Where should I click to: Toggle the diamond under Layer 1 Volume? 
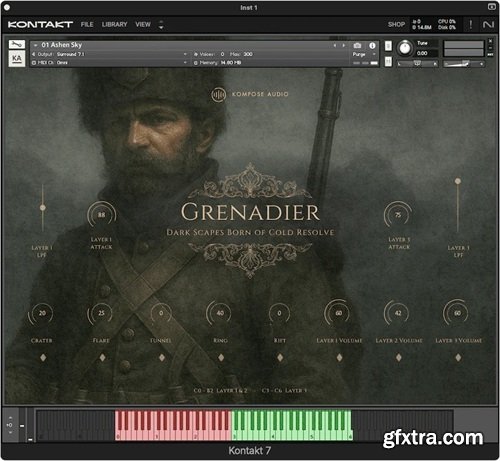click(339, 358)
